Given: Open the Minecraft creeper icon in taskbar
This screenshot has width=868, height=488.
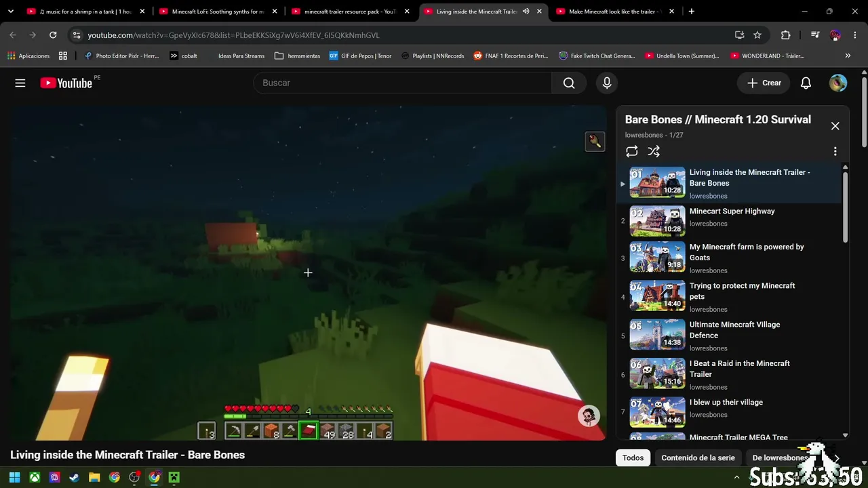Looking at the screenshot, I should pos(174,477).
